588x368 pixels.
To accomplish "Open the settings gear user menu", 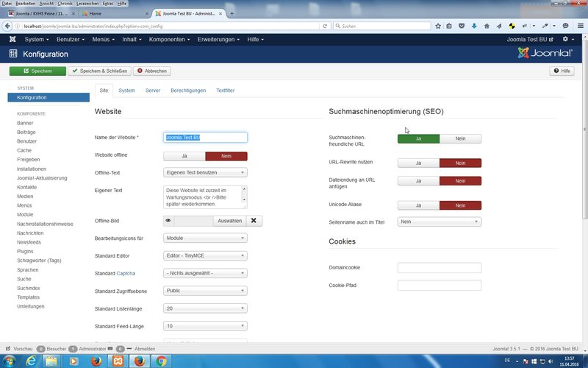I will 567,39.
